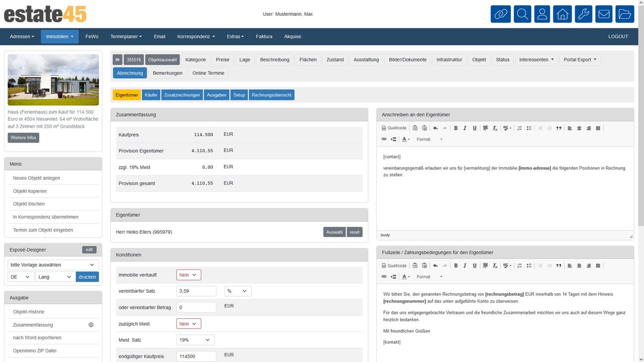Toggle Italic in Fußzeile editor
The height and width of the screenshot is (362, 644).
[465, 266]
